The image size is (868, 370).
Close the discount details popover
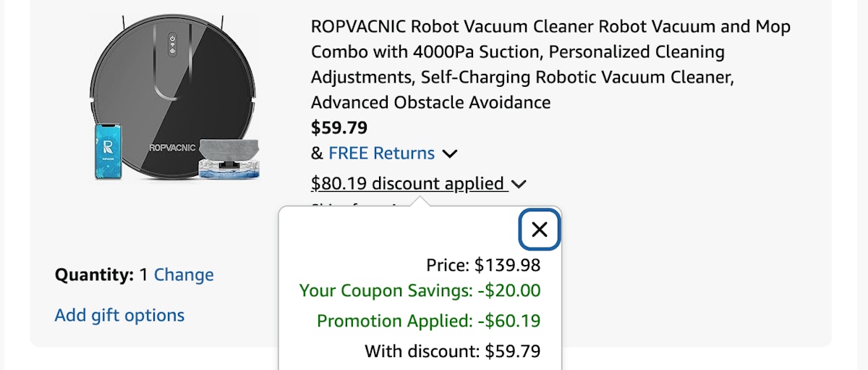coord(540,230)
